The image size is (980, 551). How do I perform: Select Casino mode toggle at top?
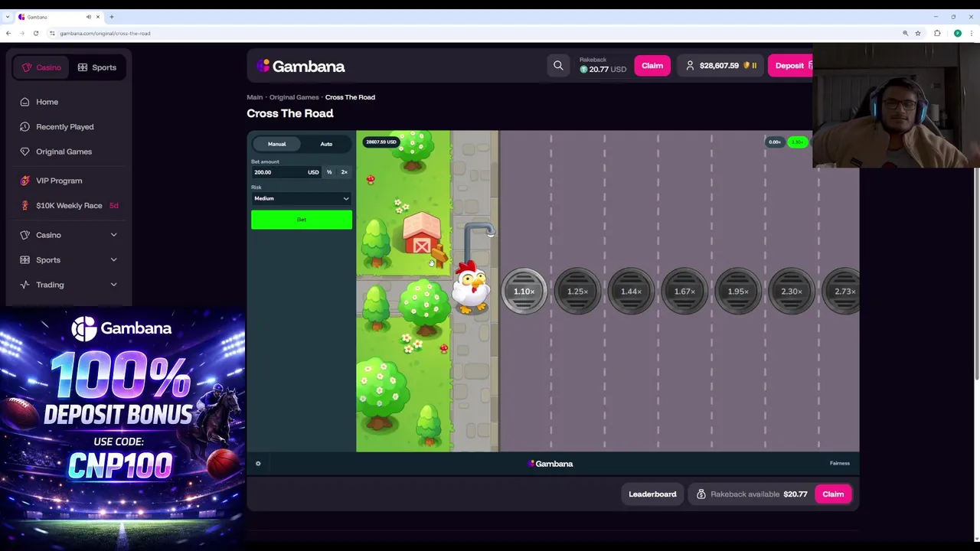(x=41, y=67)
